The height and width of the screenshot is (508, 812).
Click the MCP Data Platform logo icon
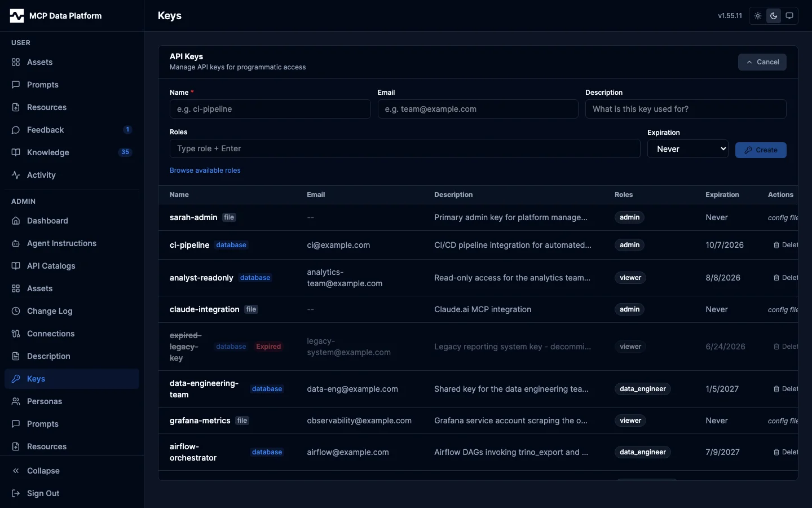[17, 16]
